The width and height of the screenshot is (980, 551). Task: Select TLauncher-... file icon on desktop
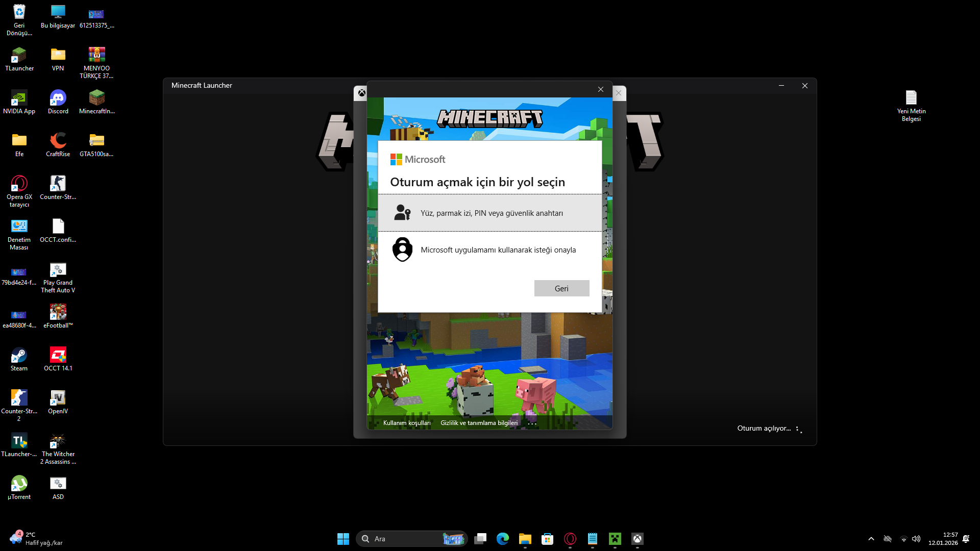coord(19,445)
